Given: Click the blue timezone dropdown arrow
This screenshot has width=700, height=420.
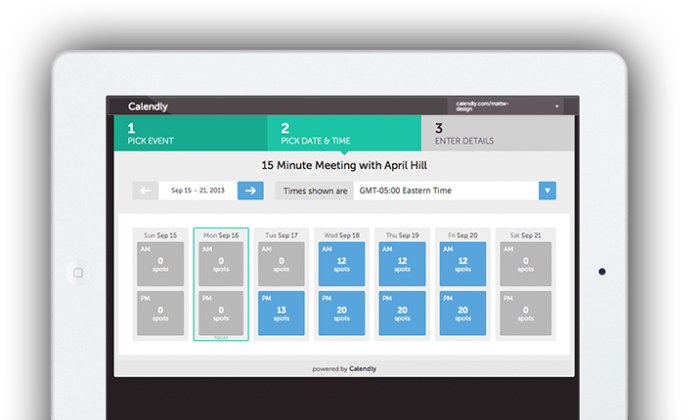Looking at the screenshot, I should (547, 191).
